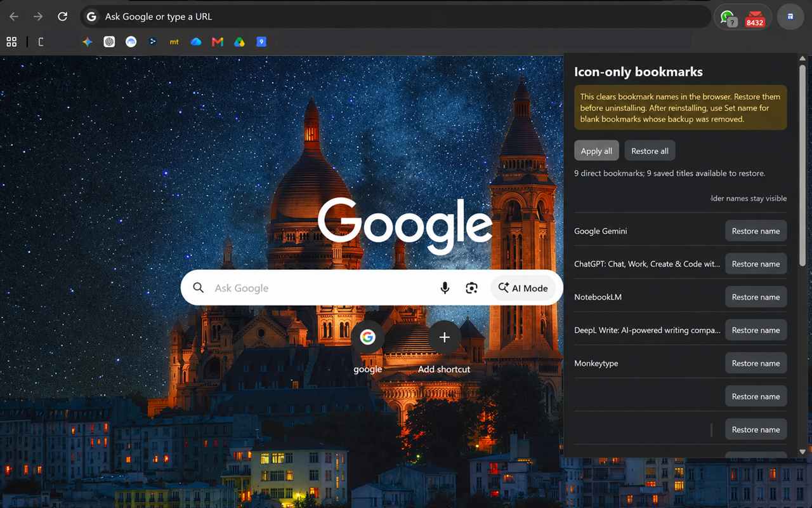This screenshot has height=508, width=812.
Task: Open the Gmail bookmark icon
Action: (x=218, y=42)
